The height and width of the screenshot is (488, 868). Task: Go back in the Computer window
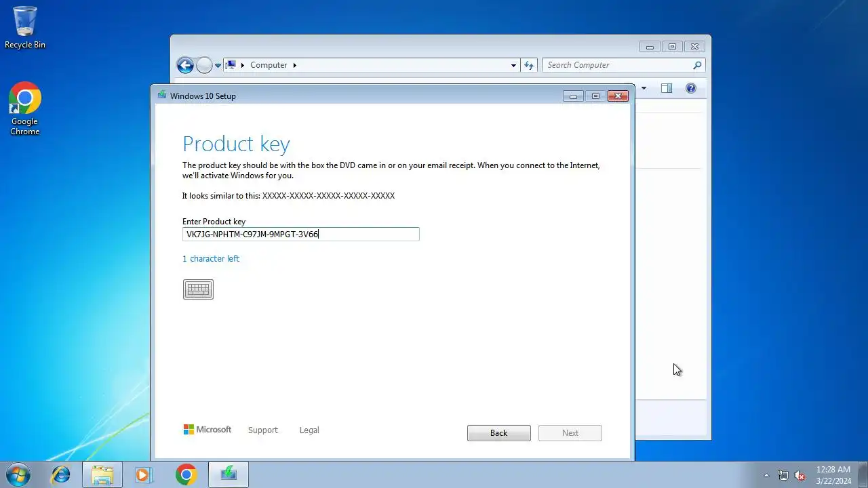pyautogui.click(x=185, y=65)
